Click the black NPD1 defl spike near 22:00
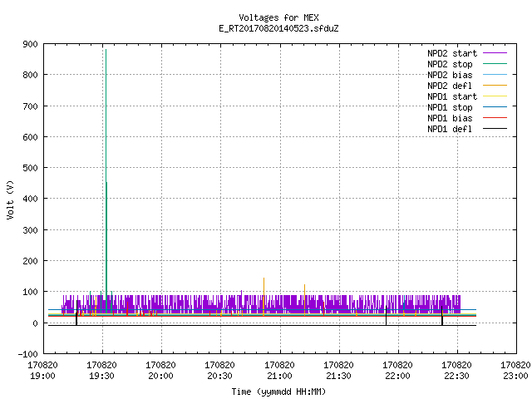 [x=386, y=316]
